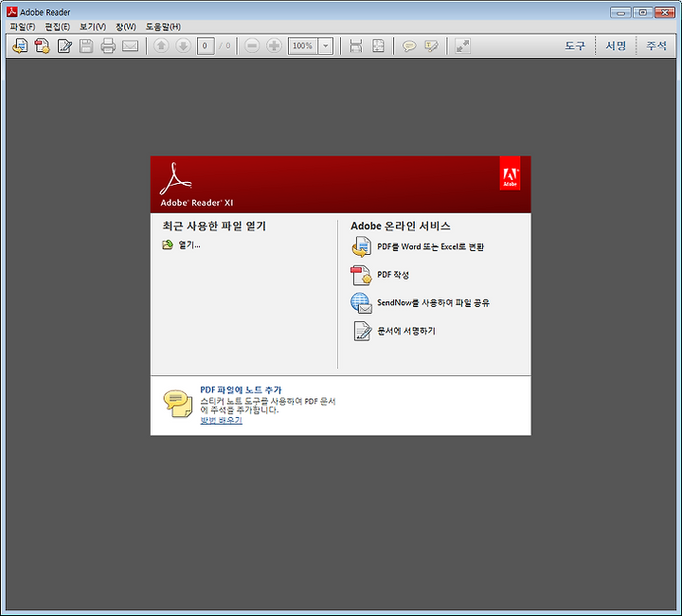The image size is (682, 616).
Task: Click the PDF 작성 service icon
Action: [x=361, y=275]
